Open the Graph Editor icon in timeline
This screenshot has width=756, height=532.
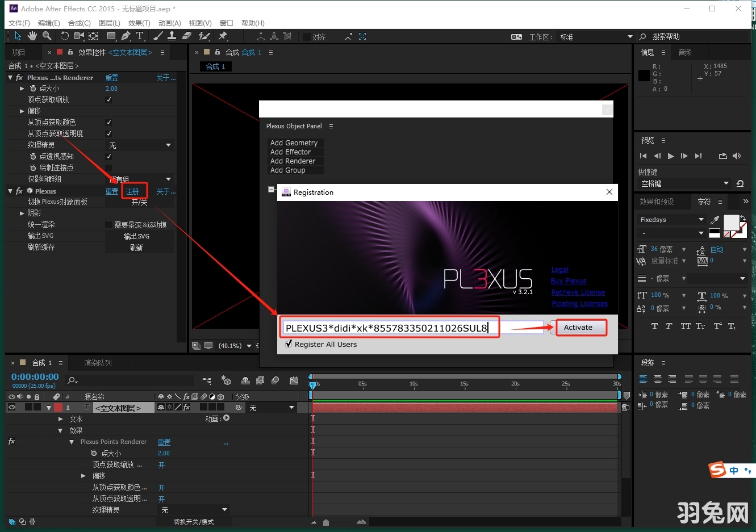tap(294, 380)
